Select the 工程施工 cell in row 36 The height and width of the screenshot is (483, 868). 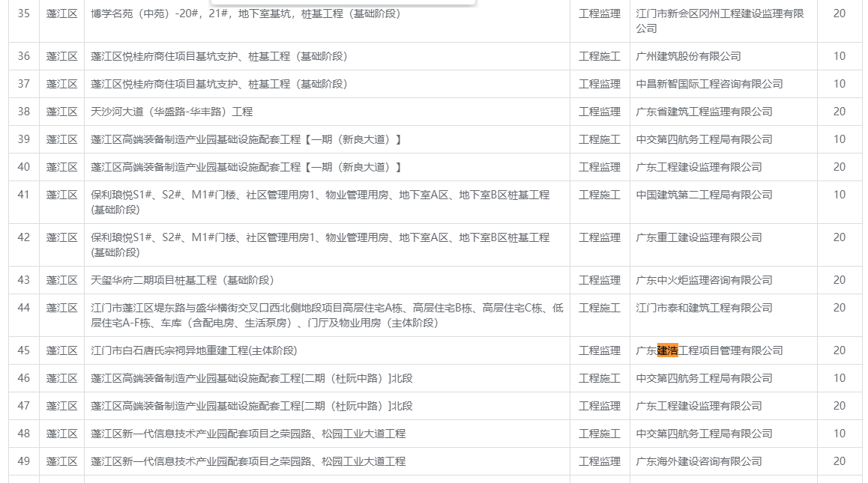599,56
